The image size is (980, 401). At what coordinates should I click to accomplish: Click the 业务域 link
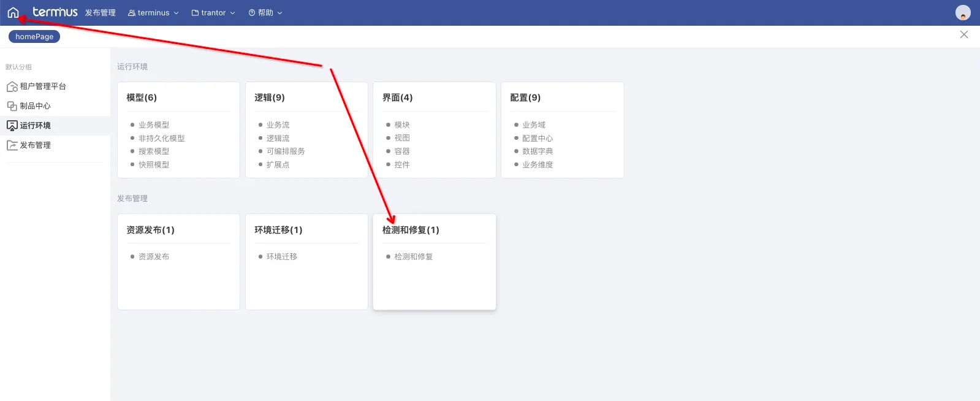click(534, 125)
